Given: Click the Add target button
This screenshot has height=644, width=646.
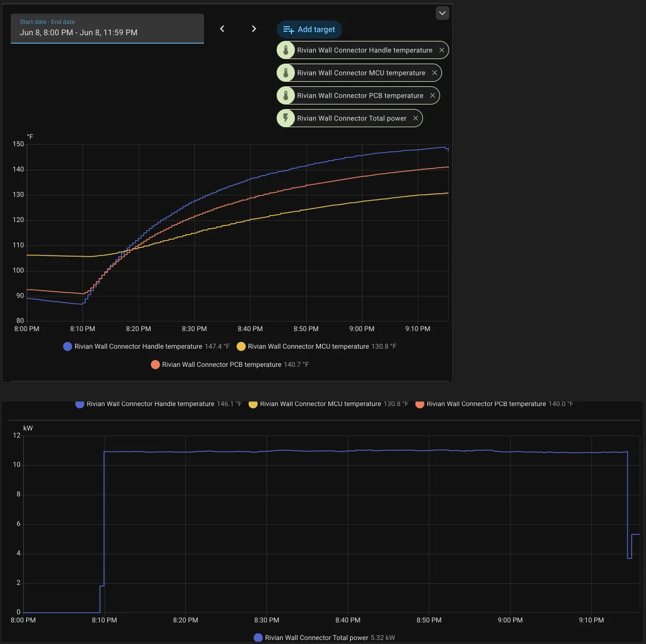Looking at the screenshot, I should point(310,30).
